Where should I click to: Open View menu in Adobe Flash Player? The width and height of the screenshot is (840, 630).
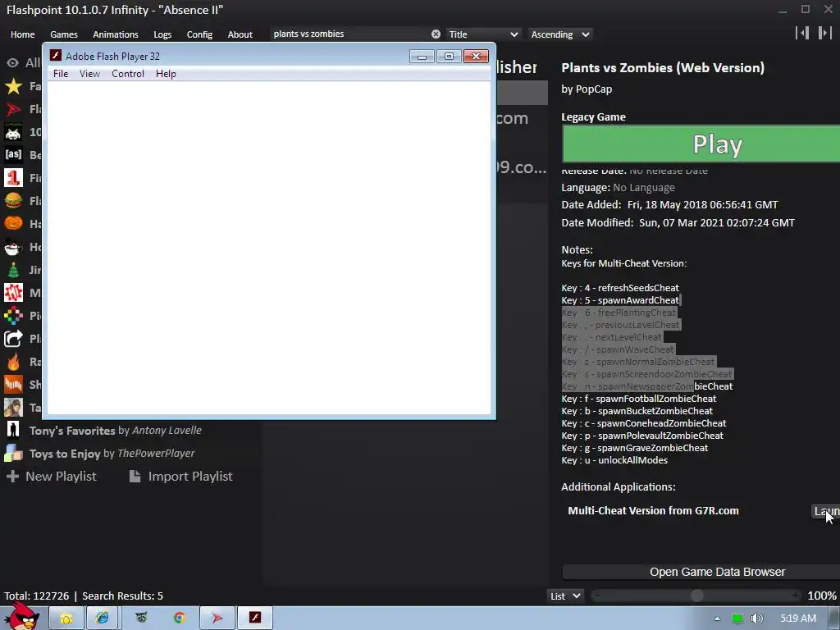(x=89, y=74)
